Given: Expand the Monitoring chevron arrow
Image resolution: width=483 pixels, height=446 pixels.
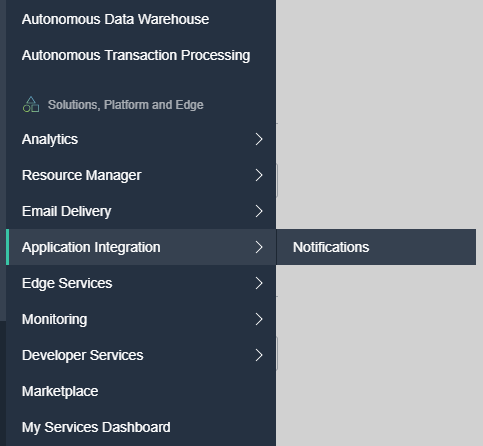Looking at the screenshot, I should click(259, 319).
